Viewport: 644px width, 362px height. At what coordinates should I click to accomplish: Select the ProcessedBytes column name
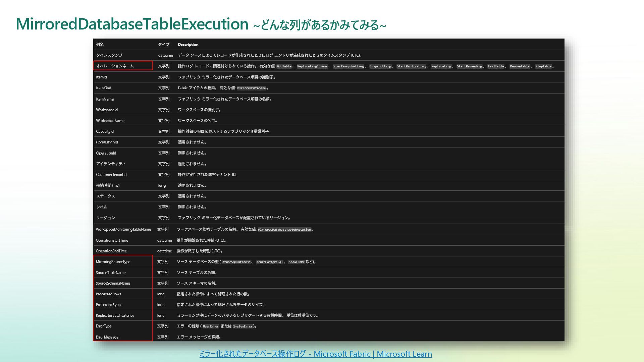108,305
